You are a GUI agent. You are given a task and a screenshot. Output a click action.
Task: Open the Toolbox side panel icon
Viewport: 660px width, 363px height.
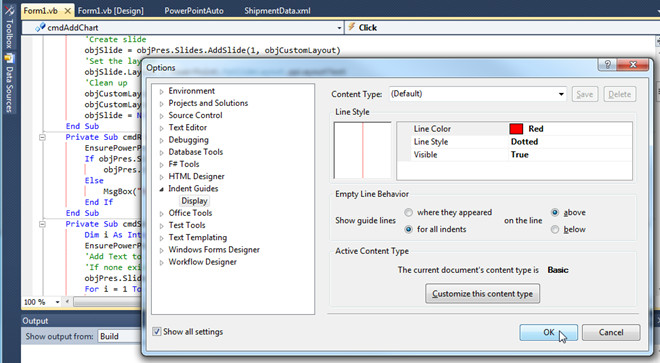(x=9, y=10)
